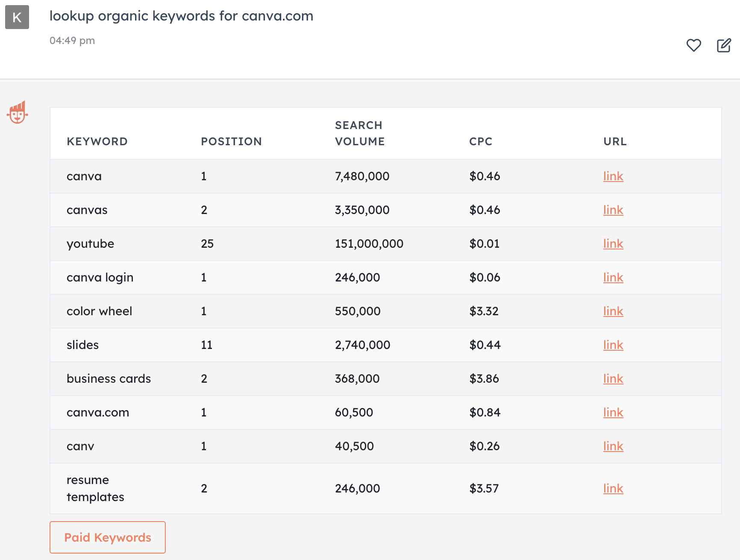Open the business cards row link
Viewport: 740px width, 560px height.
[613, 378]
